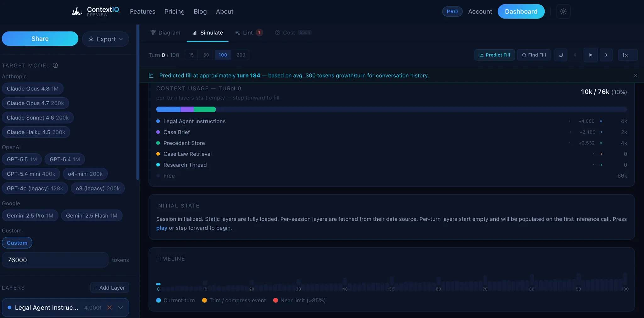This screenshot has height=318, width=644.
Task: Select Claude Sonnet 4.6 200k model
Action: click(38, 118)
